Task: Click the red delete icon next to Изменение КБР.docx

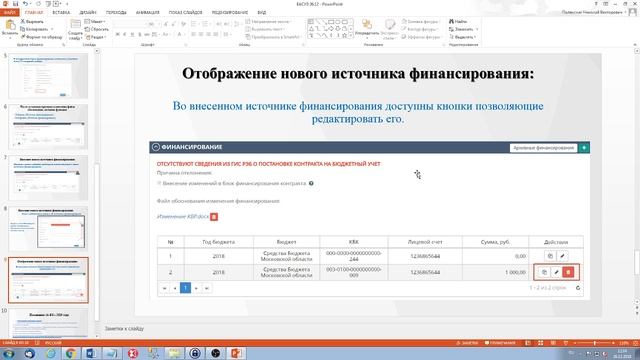Action: (214, 217)
